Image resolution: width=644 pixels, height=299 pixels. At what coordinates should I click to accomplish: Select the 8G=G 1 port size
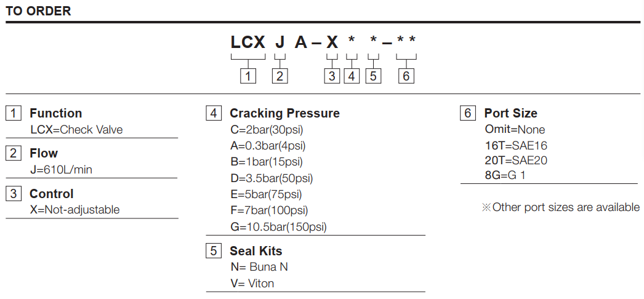click(x=505, y=175)
